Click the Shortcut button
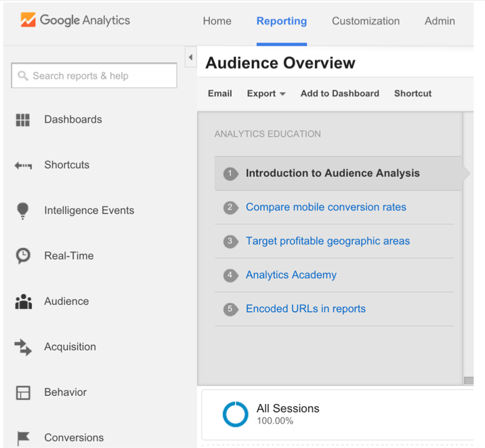This screenshot has height=448, width=485. pos(413,94)
